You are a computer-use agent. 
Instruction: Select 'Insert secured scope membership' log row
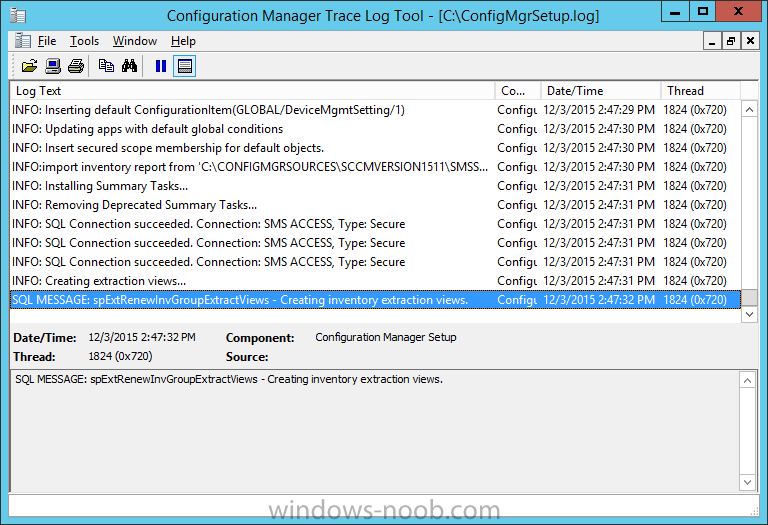point(375,148)
